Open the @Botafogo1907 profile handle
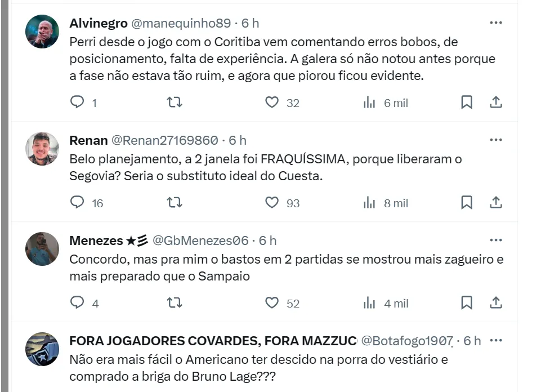 click(408, 341)
